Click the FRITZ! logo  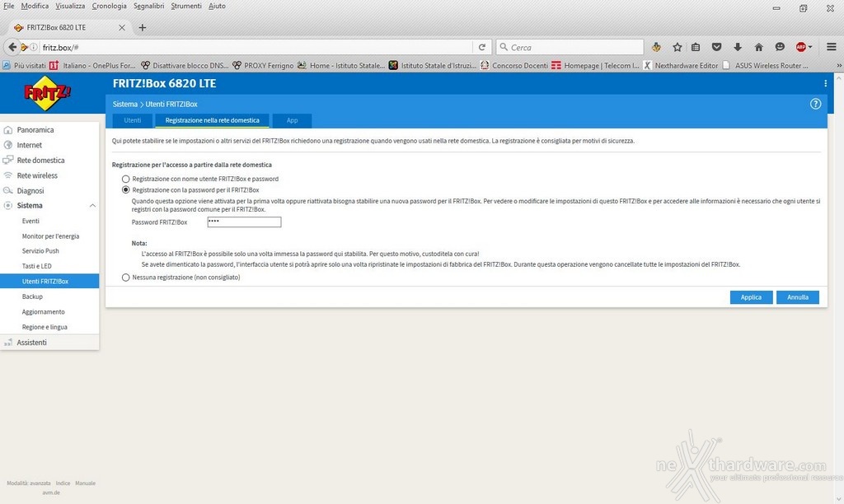coord(47,93)
